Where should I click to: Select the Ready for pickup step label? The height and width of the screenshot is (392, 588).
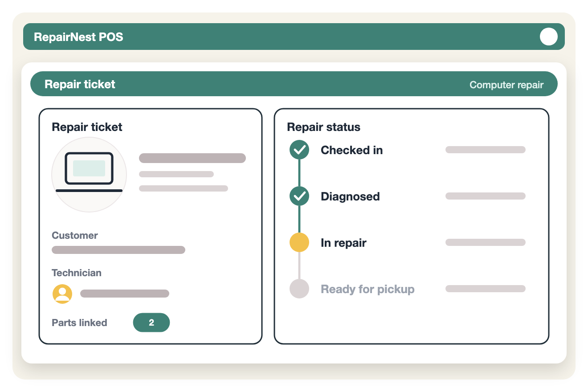tap(368, 289)
